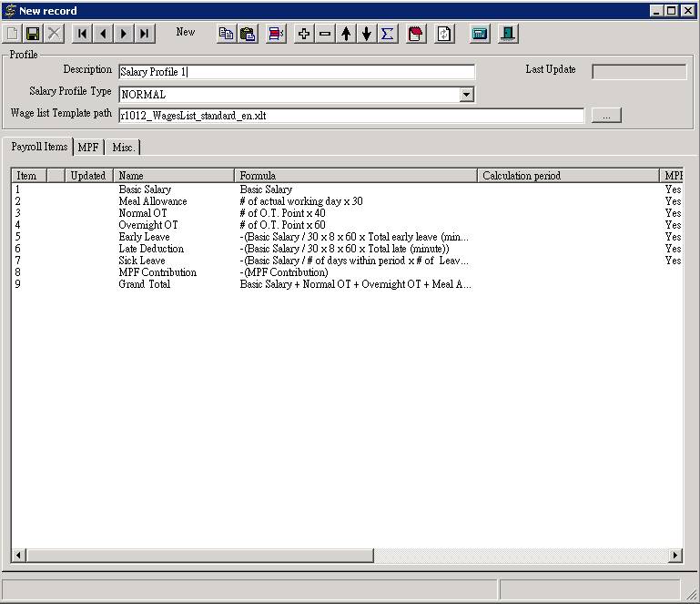Click the new blank record icon
Screen dimensions: 700x604
13,34
